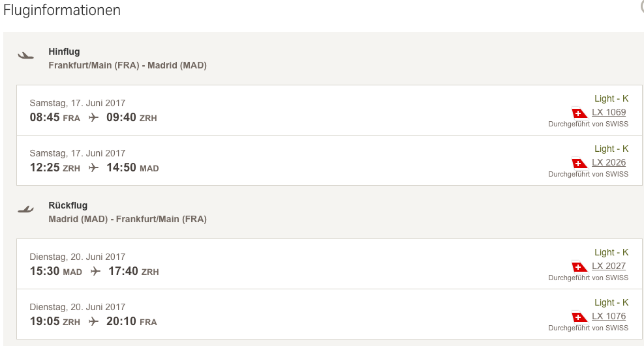Open flight number LX 1076 link

coord(609,316)
